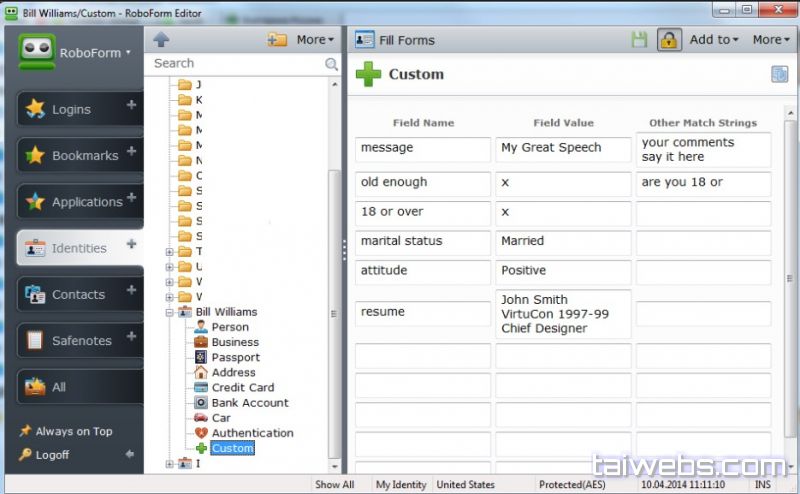Click Show All in status bar
The image size is (800, 494).
[334, 485]
